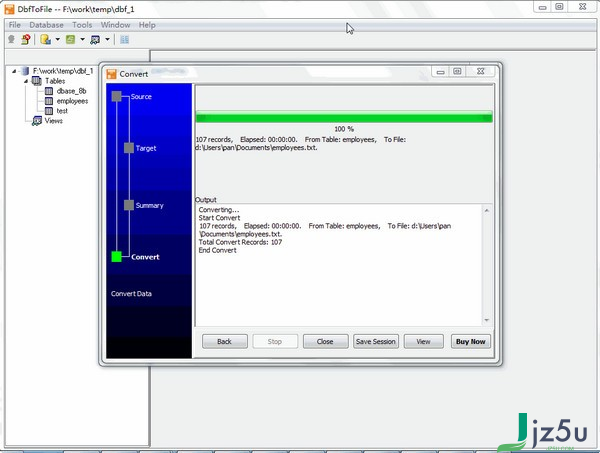600x453 pixels.
Task: Open the Tools menu
Action: [82, 25]
